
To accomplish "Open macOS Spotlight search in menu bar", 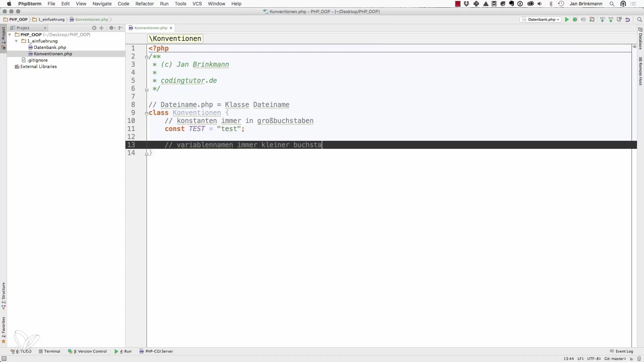I will 612,4.
